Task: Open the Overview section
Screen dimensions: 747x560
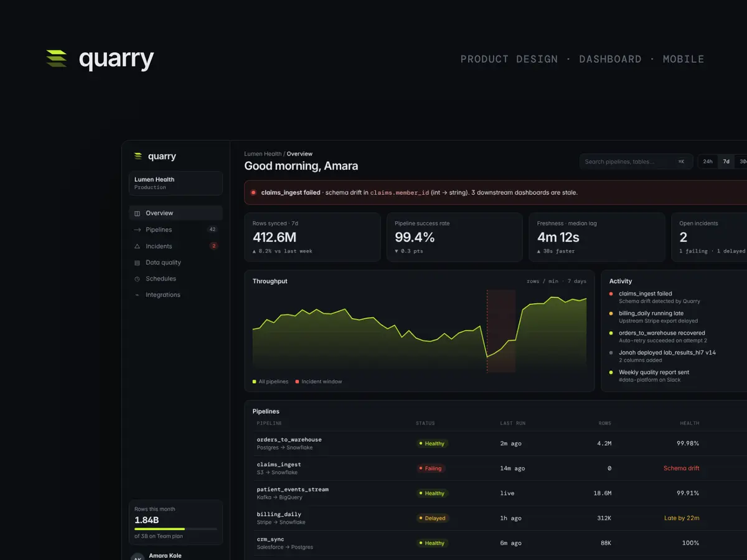Action: pyautogui.click(x=176, y=213)
